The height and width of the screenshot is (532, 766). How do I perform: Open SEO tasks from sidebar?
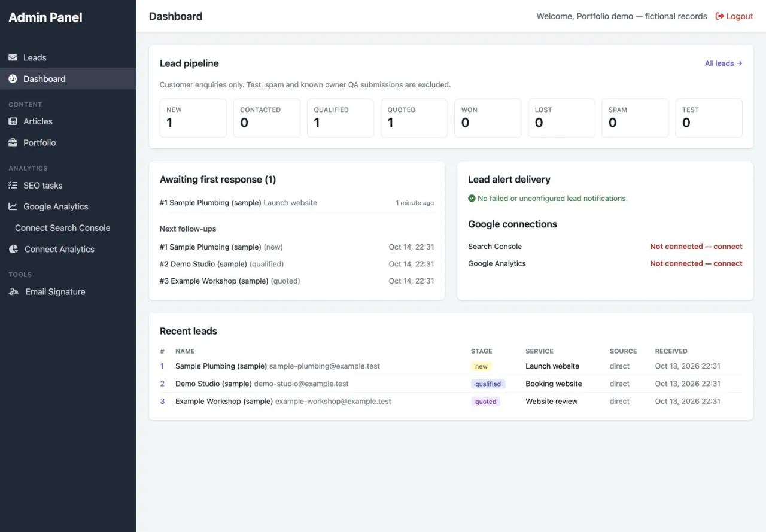coord(68,186)
